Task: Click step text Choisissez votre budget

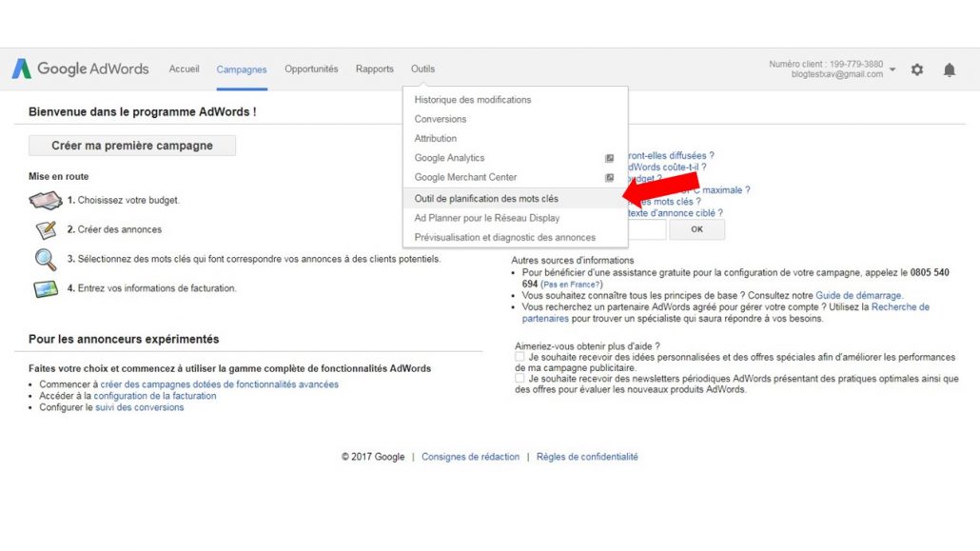Action: click(x=128, y=200)
